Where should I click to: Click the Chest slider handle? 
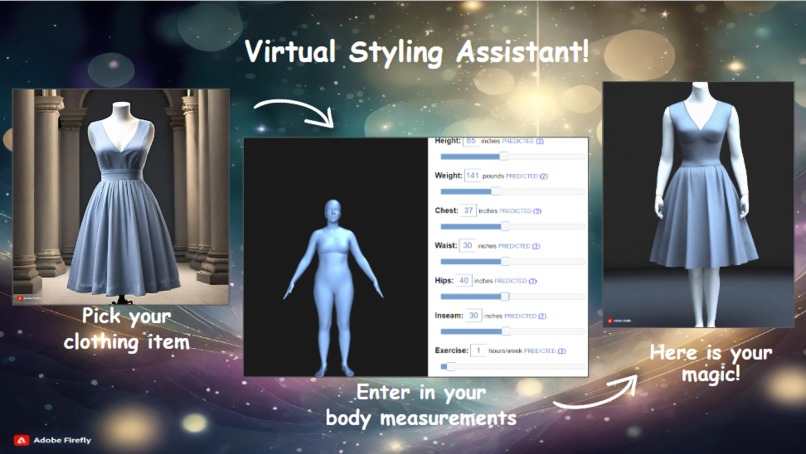[505, 226]
